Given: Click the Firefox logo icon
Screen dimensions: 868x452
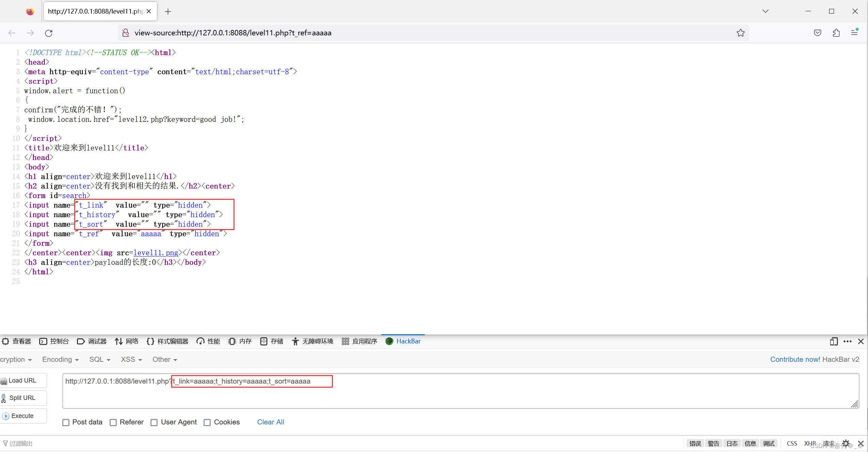Looking at the screenshot, I should point(30,11).
